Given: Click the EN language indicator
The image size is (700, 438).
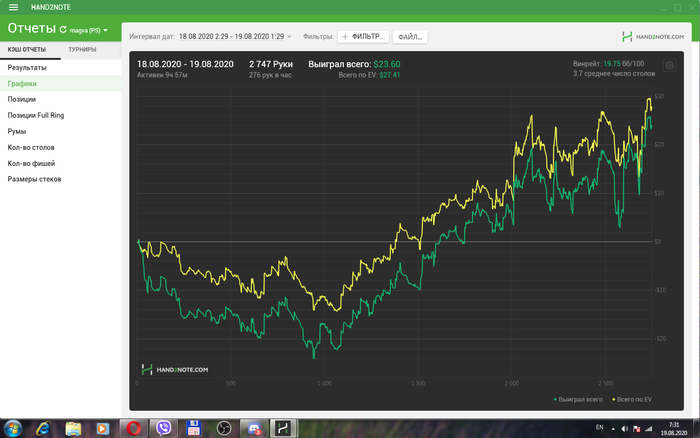Looking at the screenshot, I should click(600, 428).
